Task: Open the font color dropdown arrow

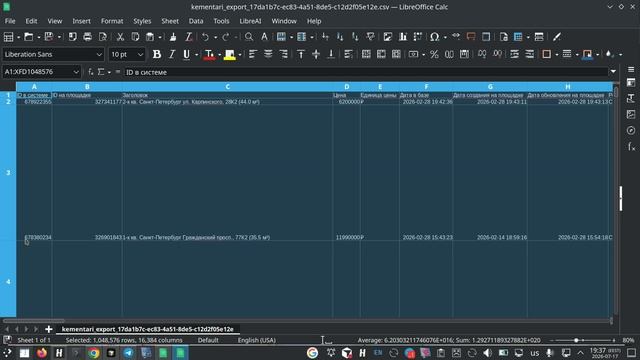Action: coord(219,54)
